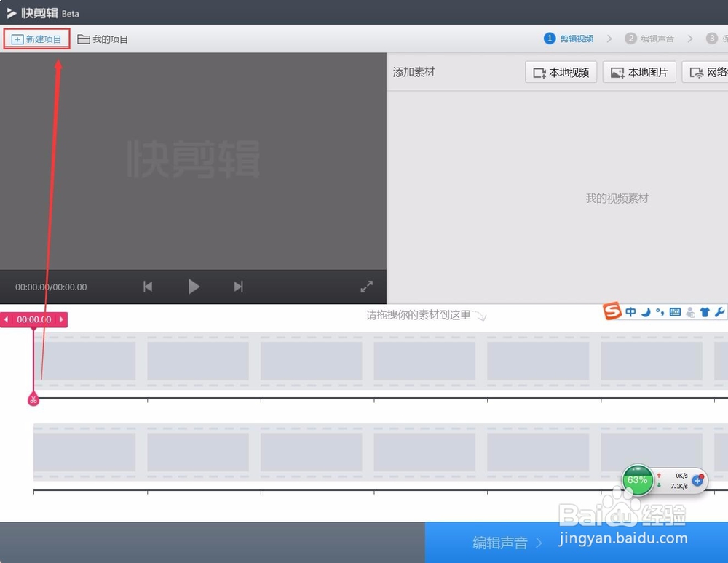The width and height of the screenshot is (728, 563).
Task: Toggle Sogou night mode moon icon
Action: pyautogui.click(x=646, y=312)
